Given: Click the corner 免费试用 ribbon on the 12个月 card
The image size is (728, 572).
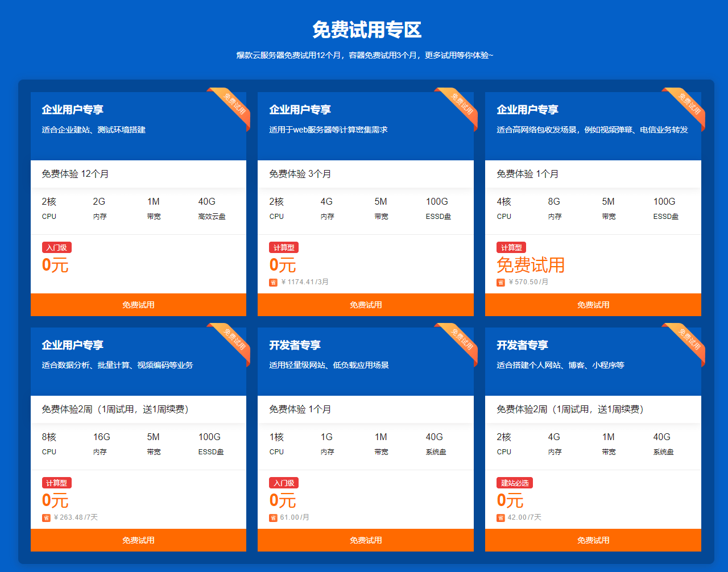Looking at the screenshot, I should coord(233,105).
